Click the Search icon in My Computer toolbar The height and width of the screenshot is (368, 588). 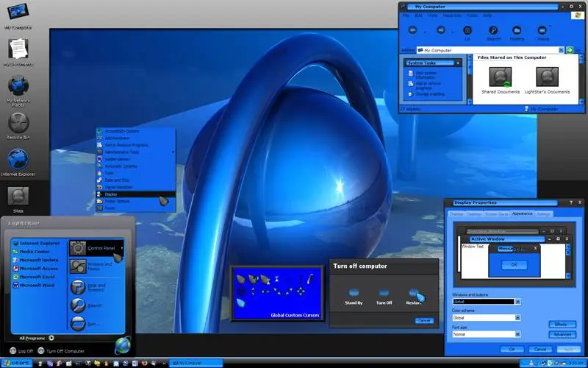[493, 30]
